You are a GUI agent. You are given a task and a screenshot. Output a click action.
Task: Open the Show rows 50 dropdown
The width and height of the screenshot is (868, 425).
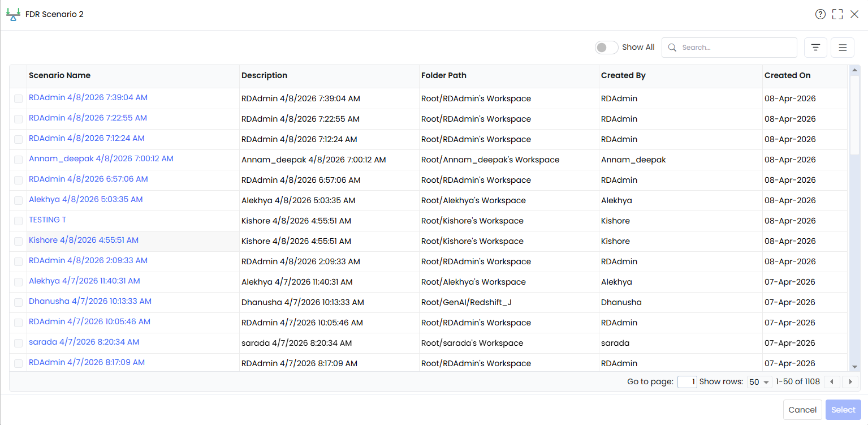(x=759, y=382)
